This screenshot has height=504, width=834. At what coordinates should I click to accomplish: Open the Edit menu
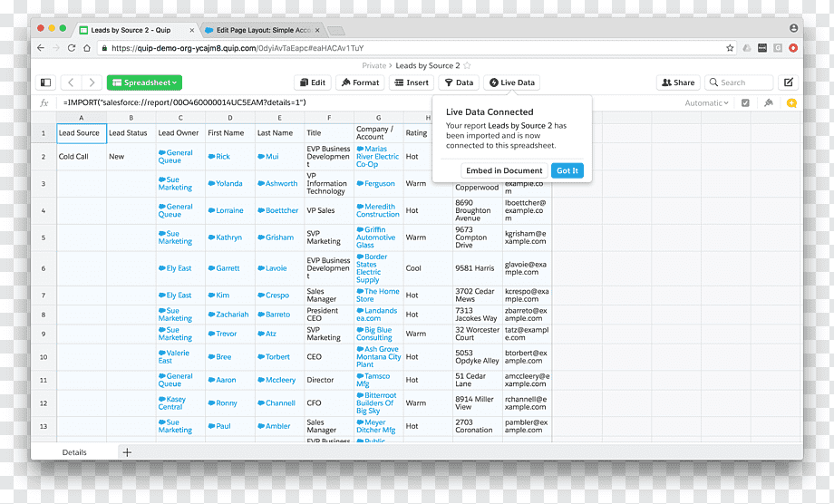point(313,82)
